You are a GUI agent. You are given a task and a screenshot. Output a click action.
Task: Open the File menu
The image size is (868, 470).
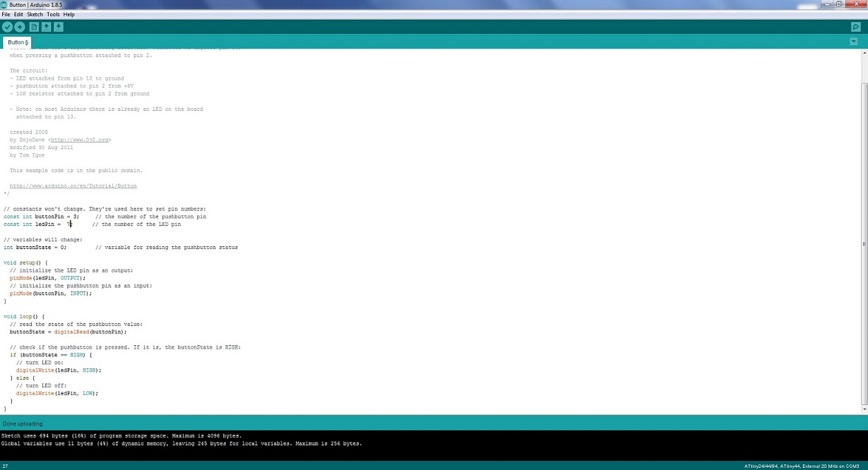pyautogui.click(x=6, y=14)
